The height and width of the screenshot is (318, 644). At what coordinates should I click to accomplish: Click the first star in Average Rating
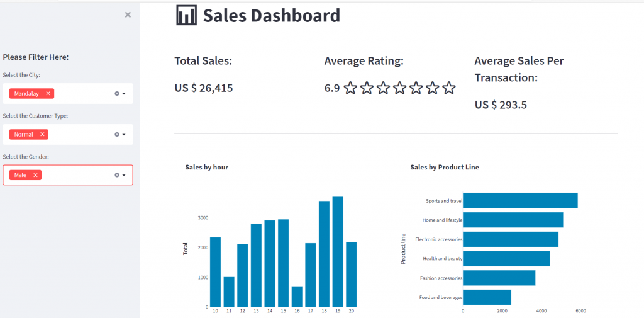point(350,88)
